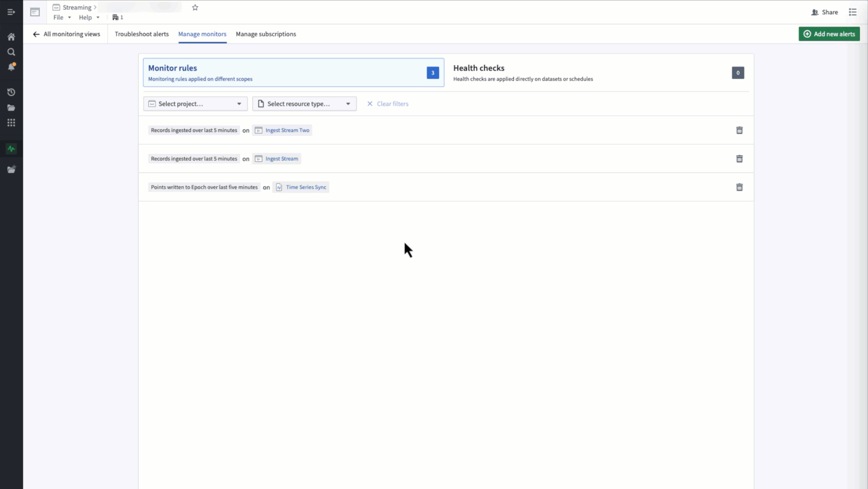Switch to Troubleshoot alerts tab
The height and width of the screenshot is (489, 868).
142,34
